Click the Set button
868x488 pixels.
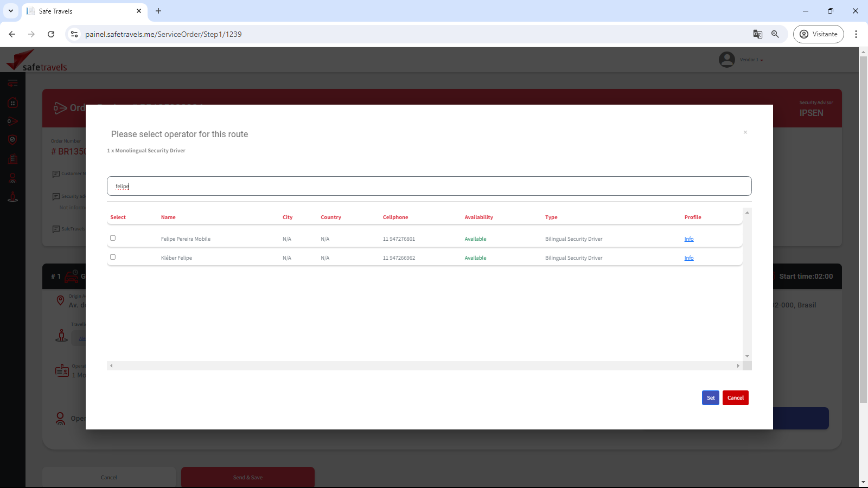(x=710, y=398)
